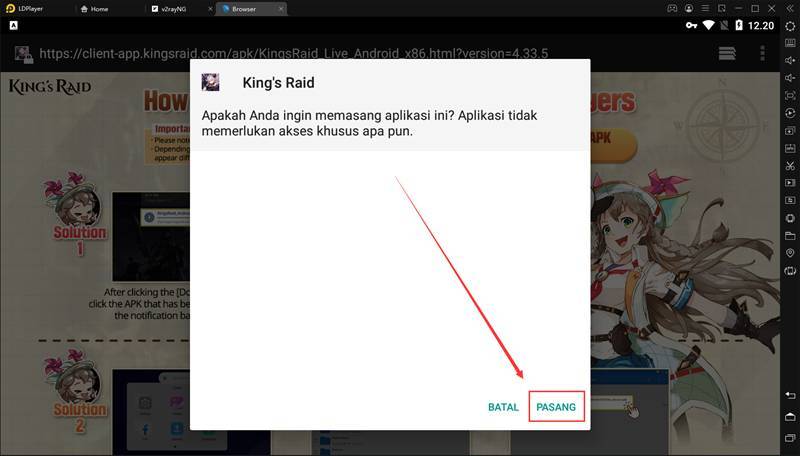Collapse the right sidebar with double-arrow icon
Image resolution: width=800 pixels, height=456 pixels.
(x=789, y=9)
